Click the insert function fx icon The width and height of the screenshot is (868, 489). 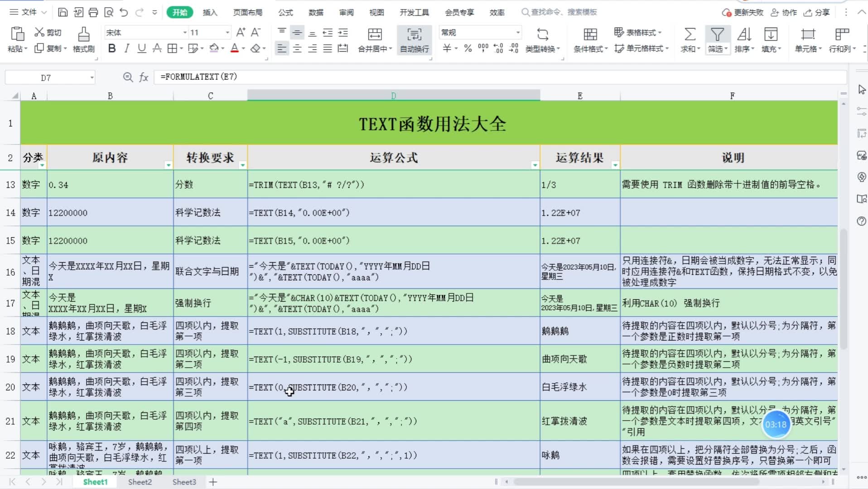point(144,77)
